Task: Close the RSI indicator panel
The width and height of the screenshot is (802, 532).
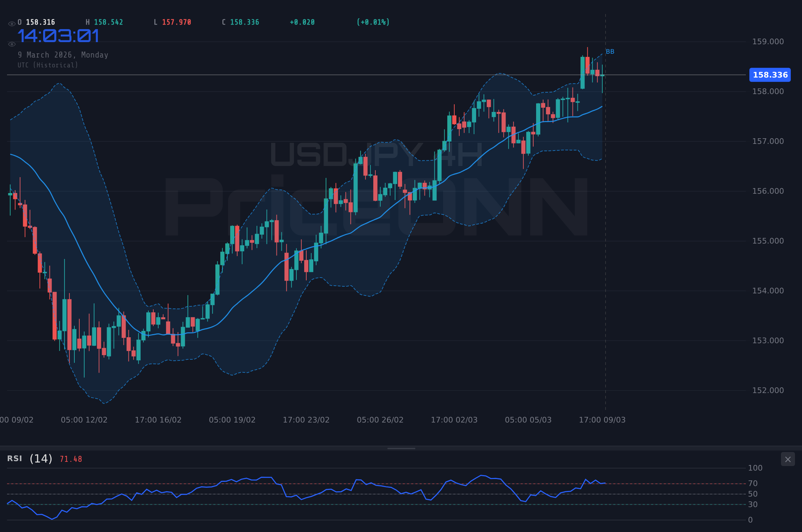Action: point(788,459)
